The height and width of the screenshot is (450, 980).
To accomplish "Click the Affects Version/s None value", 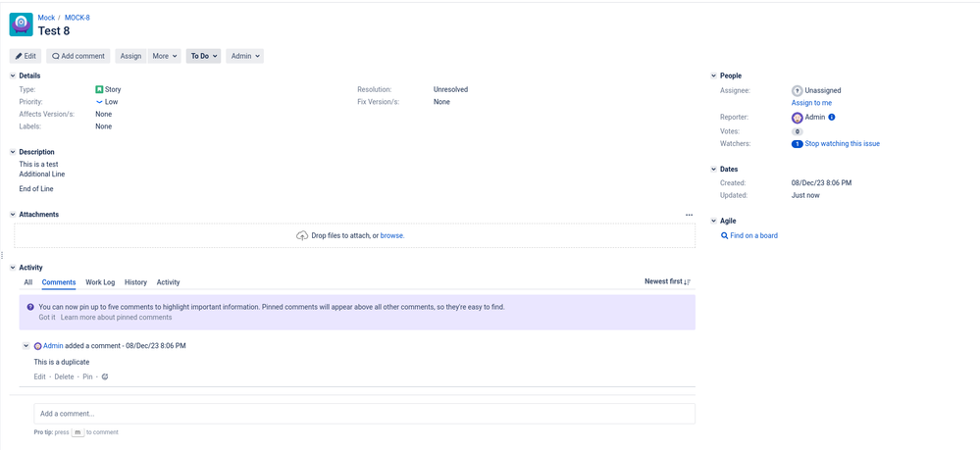I will [x=104, y=115].
